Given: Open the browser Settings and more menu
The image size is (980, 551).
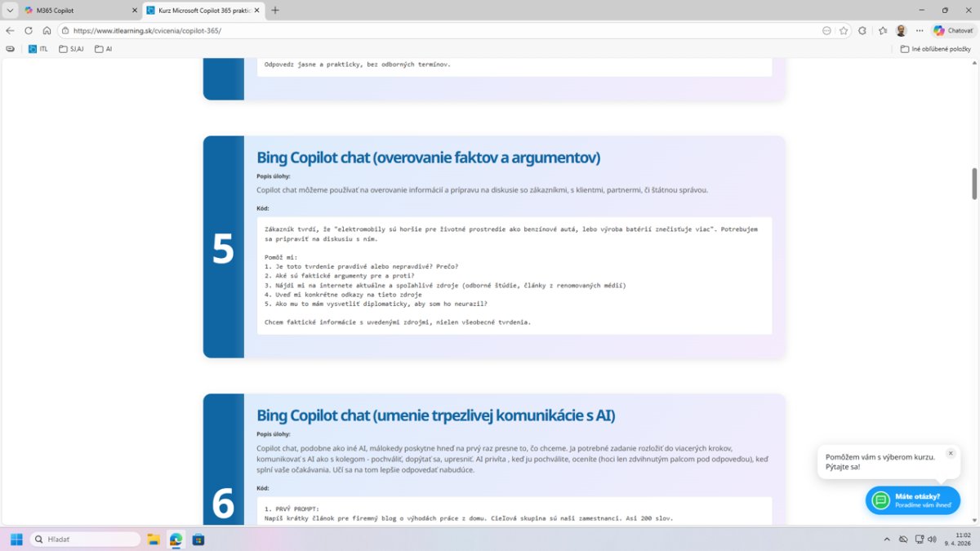Looking at the screenshot, I should (x=920, y=30).
